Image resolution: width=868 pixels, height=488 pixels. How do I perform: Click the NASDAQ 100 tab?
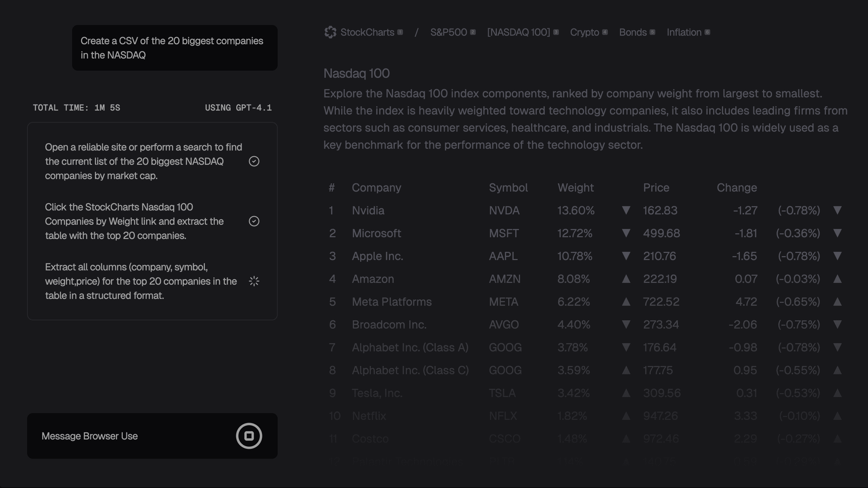(519, 32)
